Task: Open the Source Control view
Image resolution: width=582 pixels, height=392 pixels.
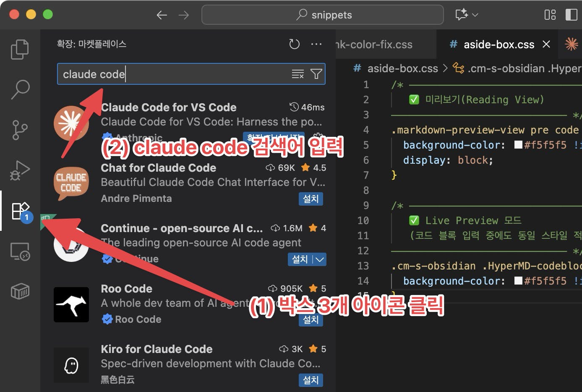Action: [20, 130]
